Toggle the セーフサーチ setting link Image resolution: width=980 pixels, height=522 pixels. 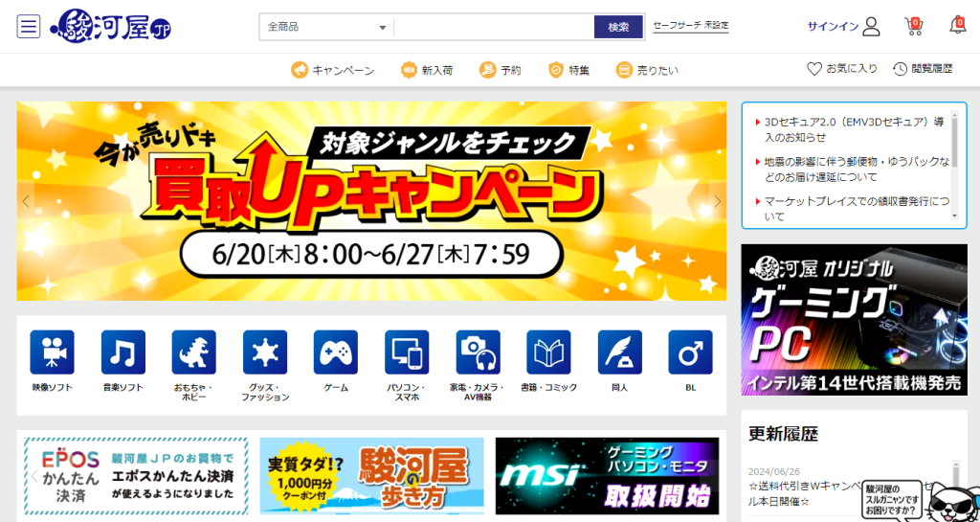point(690,27)
